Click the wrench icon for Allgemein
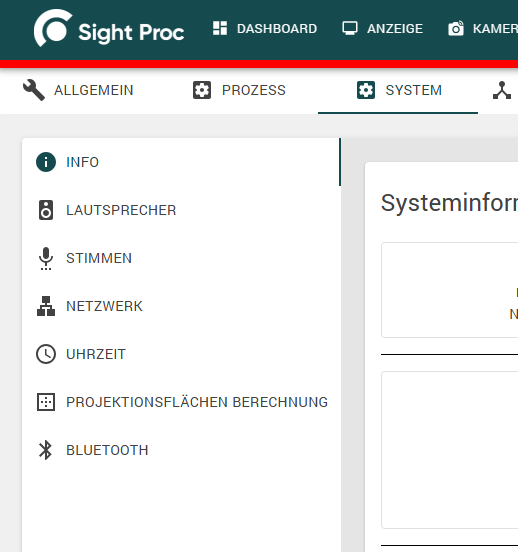This screenshot has height=552, width=518. (x=34, y=90)
